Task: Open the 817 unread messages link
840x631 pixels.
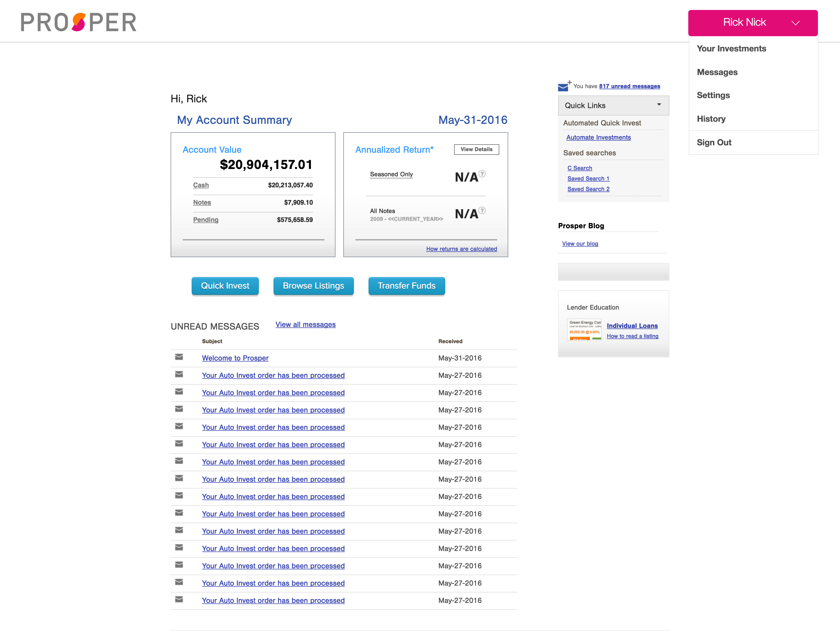Action: coord(629,86)
